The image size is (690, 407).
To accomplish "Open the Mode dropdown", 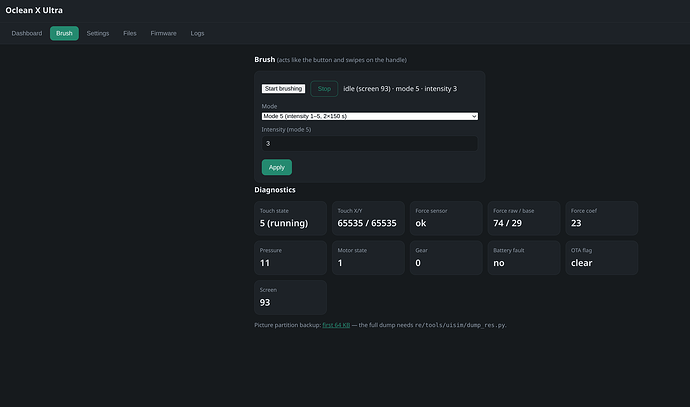I will [370, 116].
